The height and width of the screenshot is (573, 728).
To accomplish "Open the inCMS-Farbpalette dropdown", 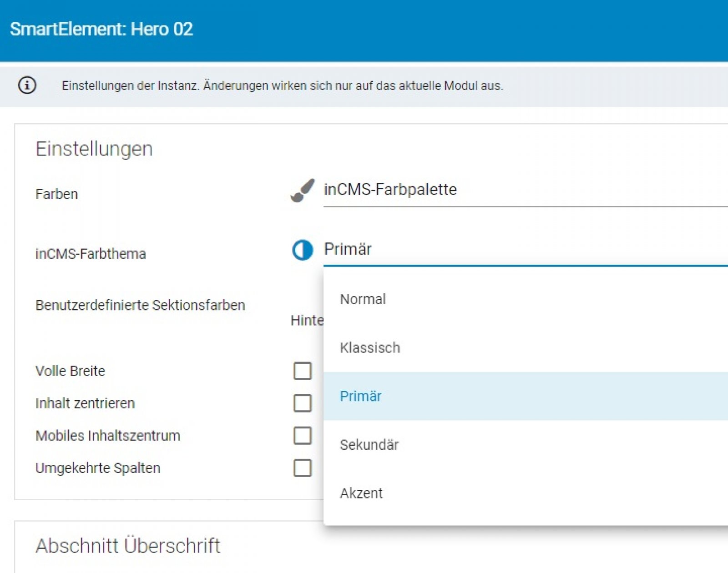I will (x=523, y=190).
